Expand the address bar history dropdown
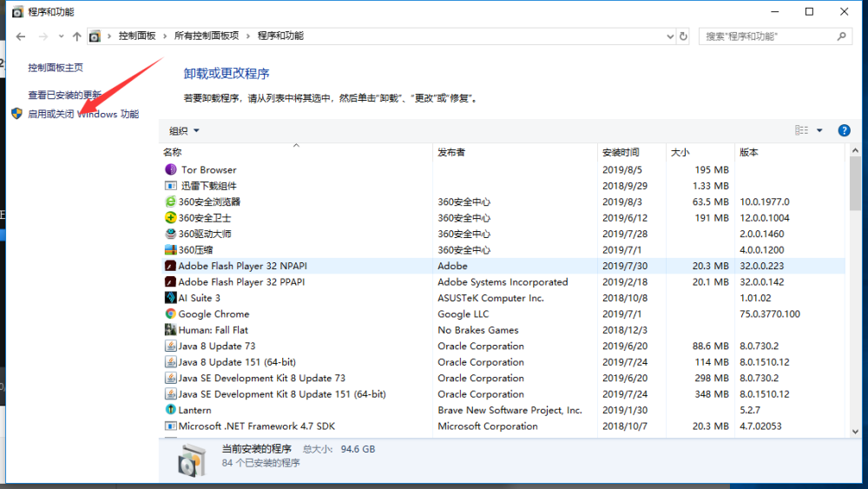 coord(670,36)
